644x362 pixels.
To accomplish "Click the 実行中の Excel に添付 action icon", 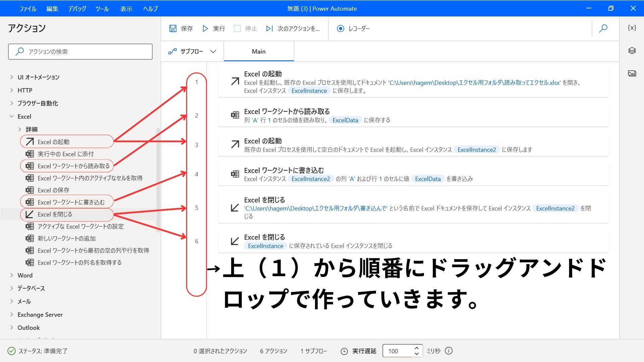I will tap(30, 154).
